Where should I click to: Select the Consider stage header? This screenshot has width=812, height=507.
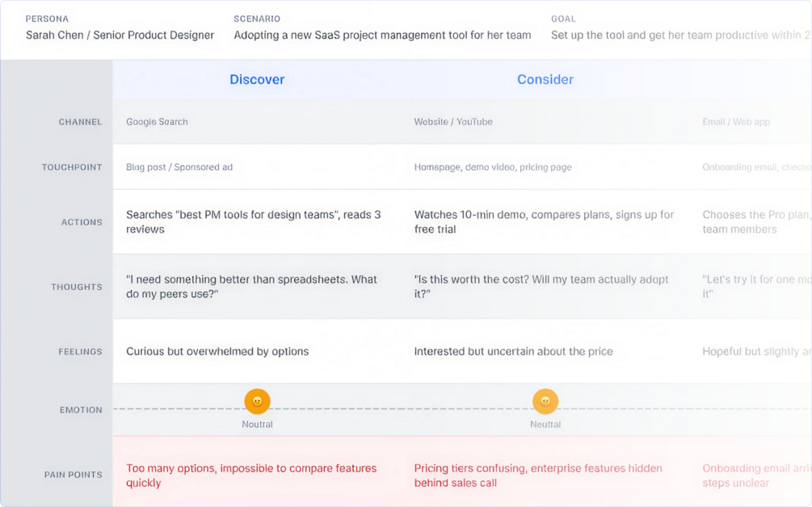point(545,79)
